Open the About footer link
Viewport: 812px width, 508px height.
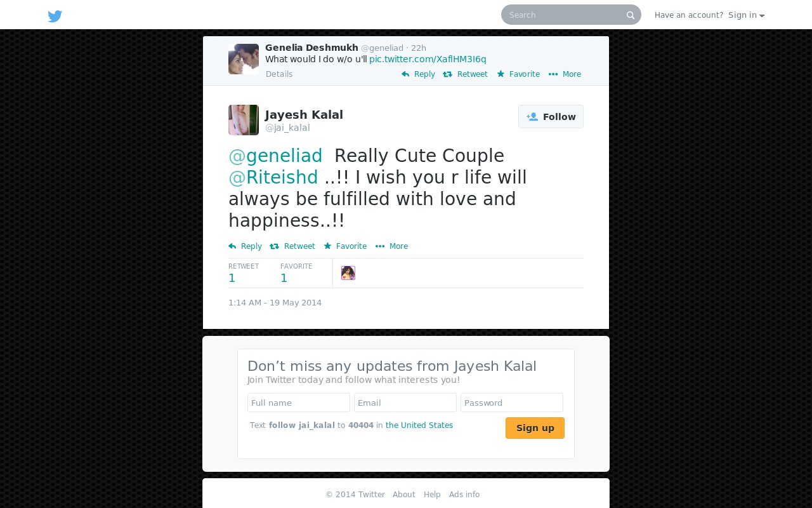pos(403,495)
